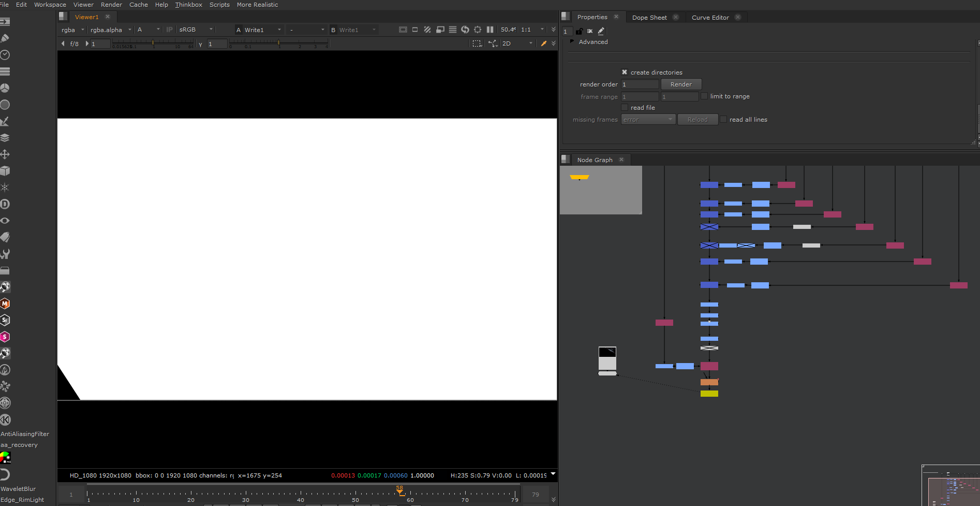The width and height of the screenshot is (980, 506).
Task: Toggle the properties lock icon
Action: click(579, 31)
